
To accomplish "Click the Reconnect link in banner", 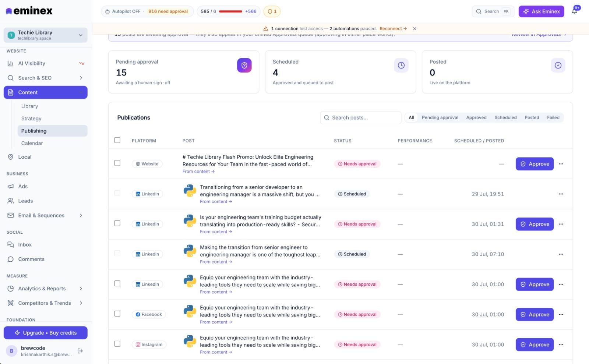I will click(x=393, y=29).
